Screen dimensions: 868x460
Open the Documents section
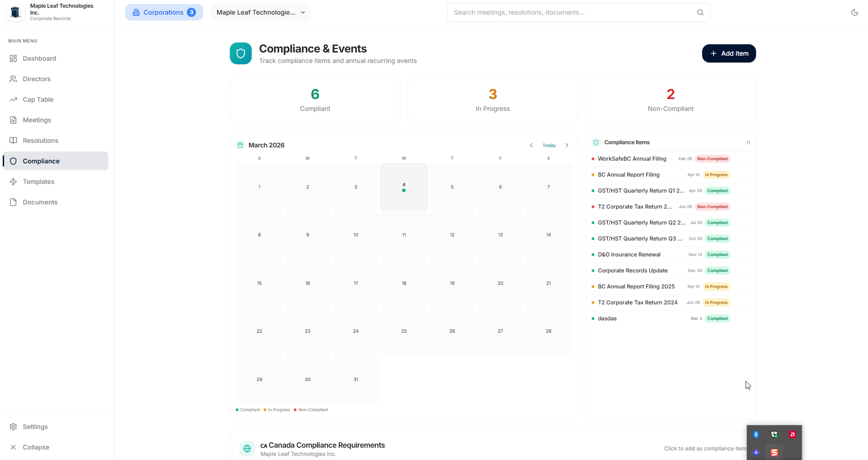55,202
